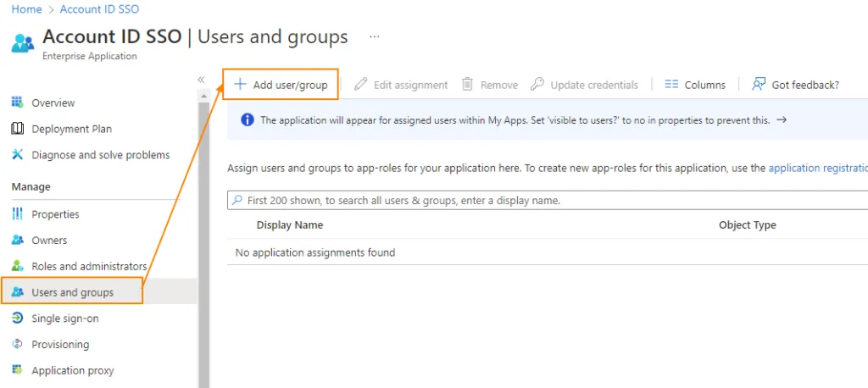Image resolution: width=868 pixels, height=388 pixels.
Task: Click the Single sign-on icon
Action: point(17,319)
